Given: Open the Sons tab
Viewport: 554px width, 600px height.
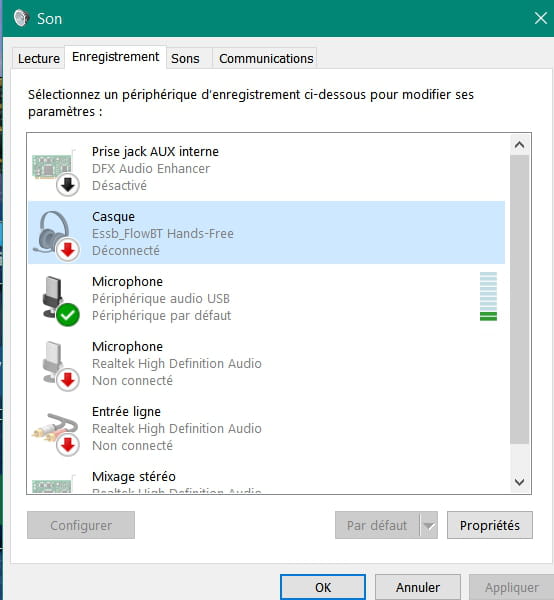Looking at the screenshot, I should pyautogui.click(x=186, y=59).
